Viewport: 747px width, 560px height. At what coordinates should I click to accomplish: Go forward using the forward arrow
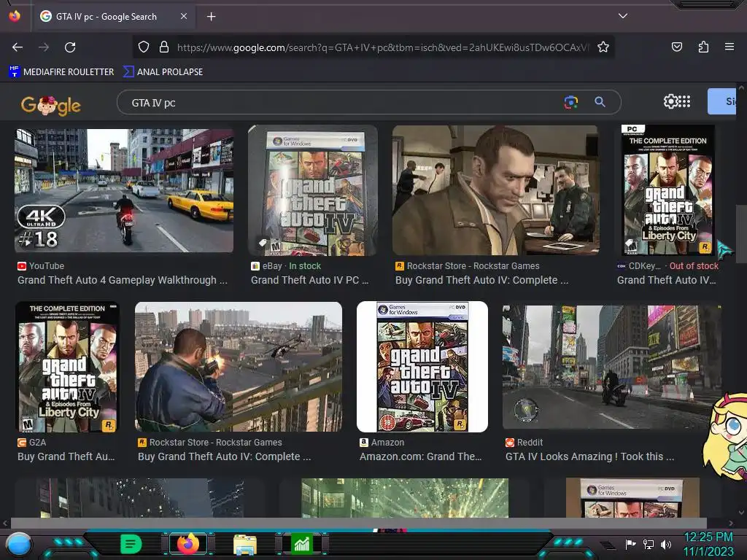[x=44, y=47]
